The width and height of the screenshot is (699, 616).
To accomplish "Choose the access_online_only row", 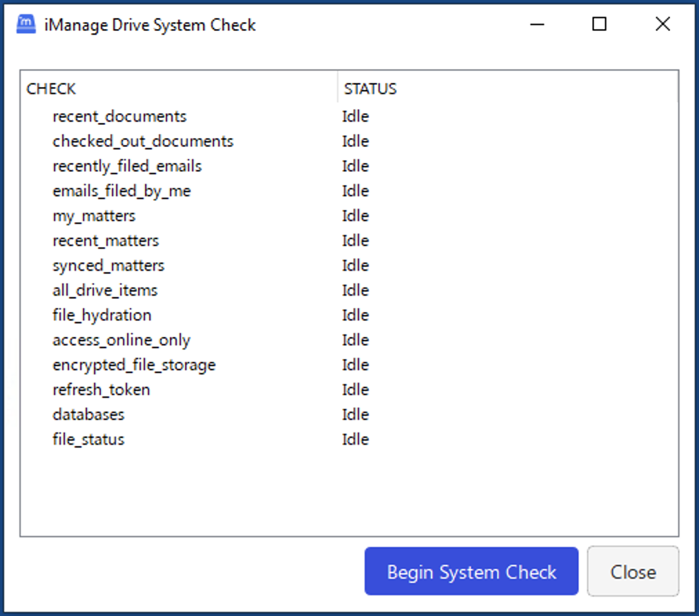I will point(122,340).
